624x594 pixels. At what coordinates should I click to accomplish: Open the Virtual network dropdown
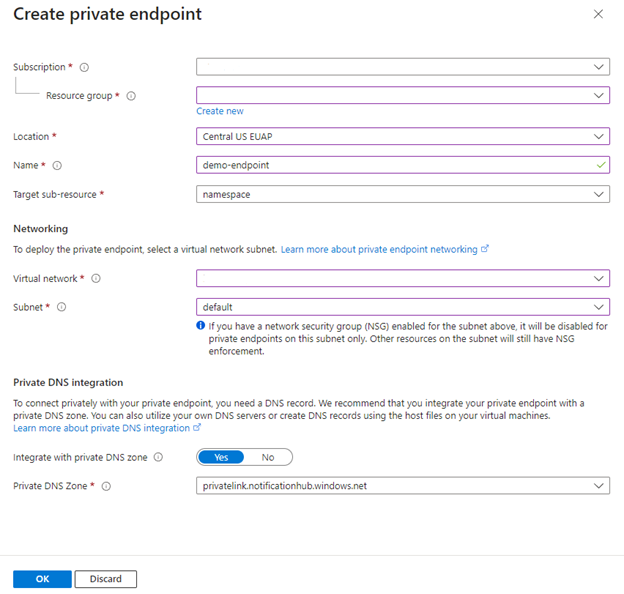[402, 278]
